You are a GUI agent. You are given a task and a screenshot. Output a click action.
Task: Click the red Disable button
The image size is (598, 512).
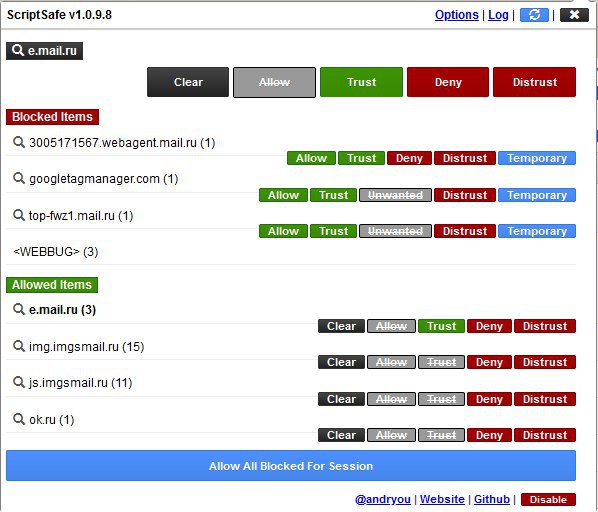click(548, 499)
